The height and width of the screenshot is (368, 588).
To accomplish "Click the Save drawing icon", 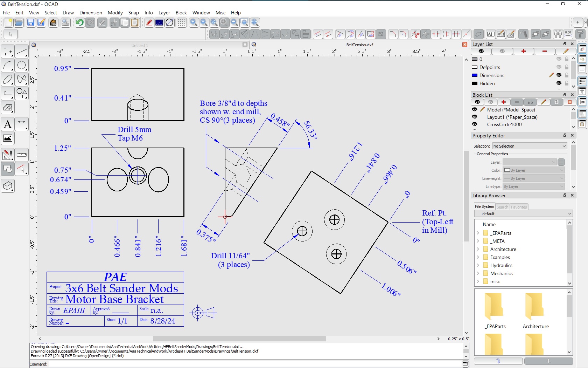I will point(31,23).
